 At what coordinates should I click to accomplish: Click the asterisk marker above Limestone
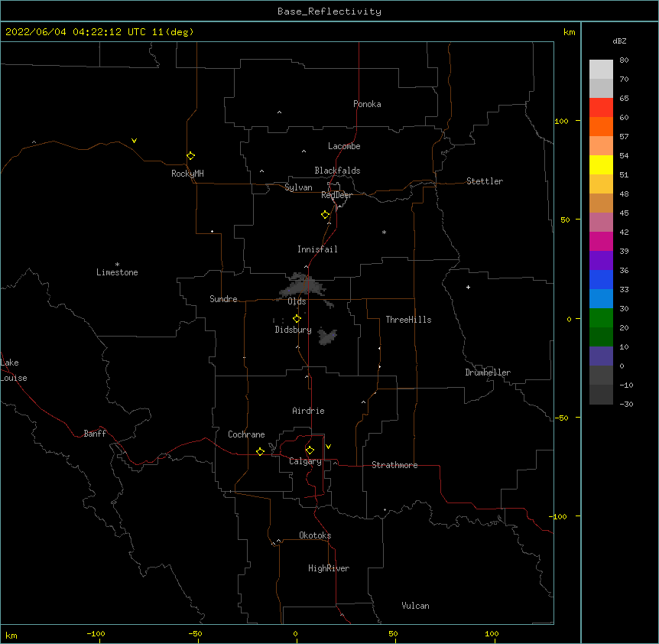tap(117, 265)
